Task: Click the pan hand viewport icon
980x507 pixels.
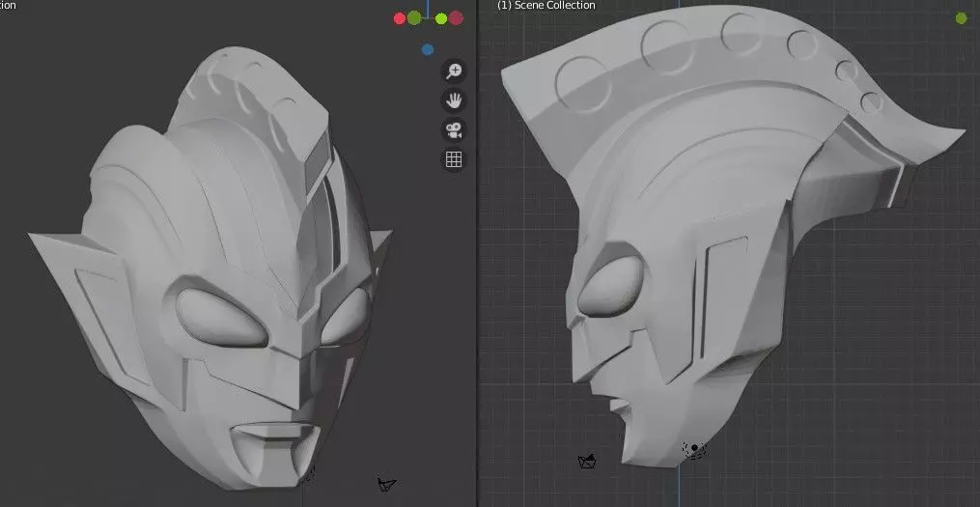Action: click(x=454, y=100)
